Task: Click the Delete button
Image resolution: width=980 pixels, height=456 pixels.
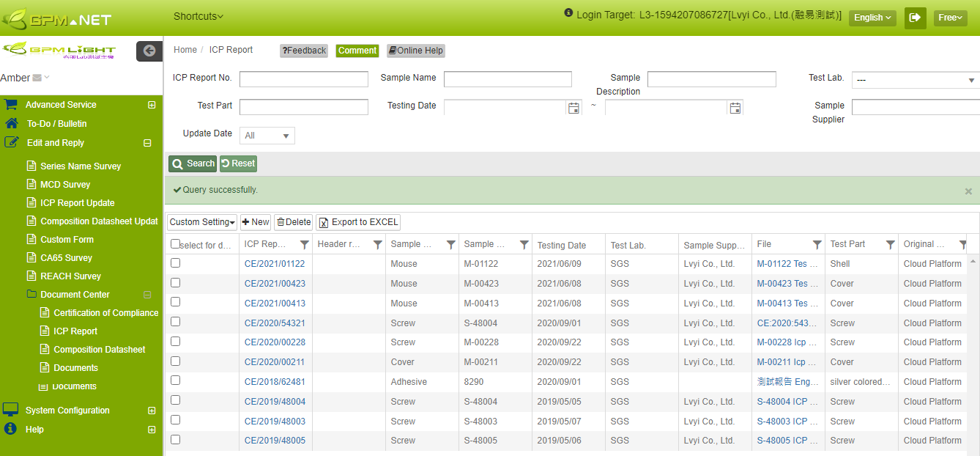Action: [x=294, y=222]
